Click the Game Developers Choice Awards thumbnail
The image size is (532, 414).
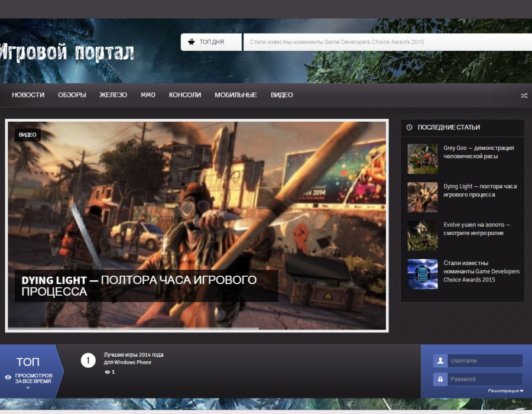coord(423,274)
